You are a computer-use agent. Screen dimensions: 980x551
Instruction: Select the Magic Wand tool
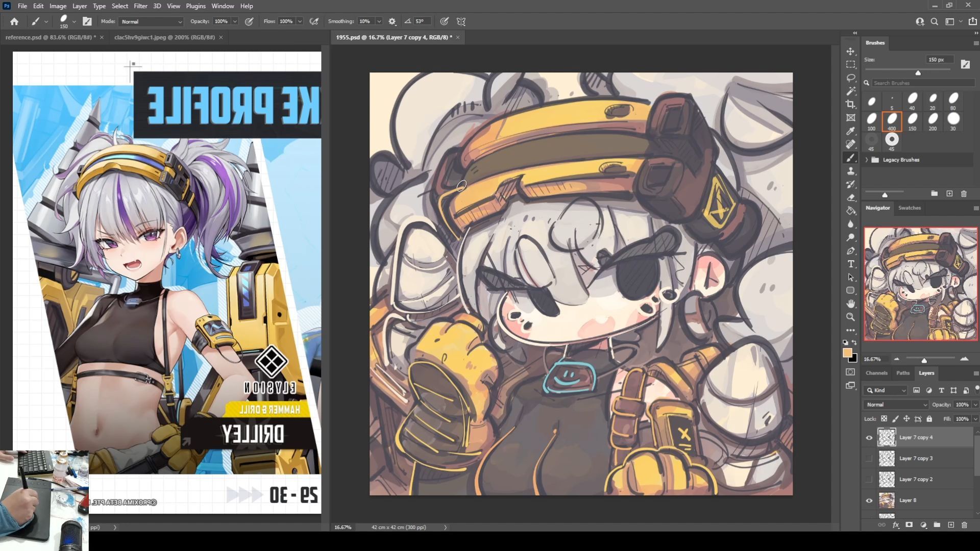click(x=850, y=91)
